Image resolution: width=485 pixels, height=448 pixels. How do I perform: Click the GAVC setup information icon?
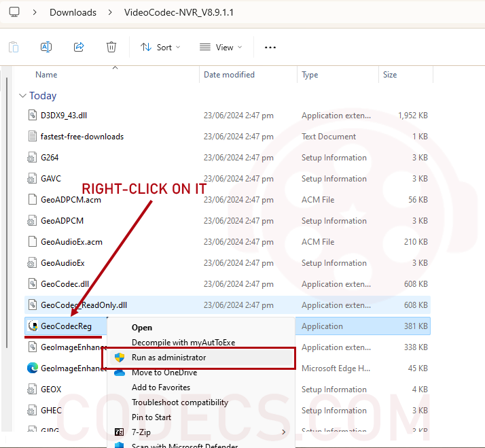(31, 179)
